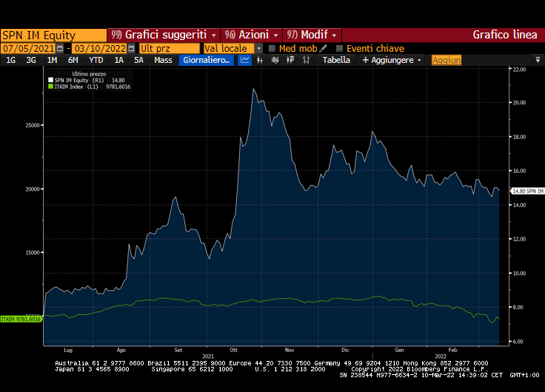
Task: Expand the Aggiungere dropdown menu
Action: [392, 60]
